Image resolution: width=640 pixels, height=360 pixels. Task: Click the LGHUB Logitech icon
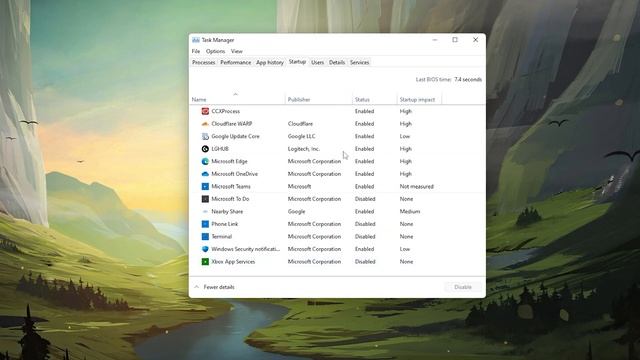pyautogui.click(x=205, y=149)
